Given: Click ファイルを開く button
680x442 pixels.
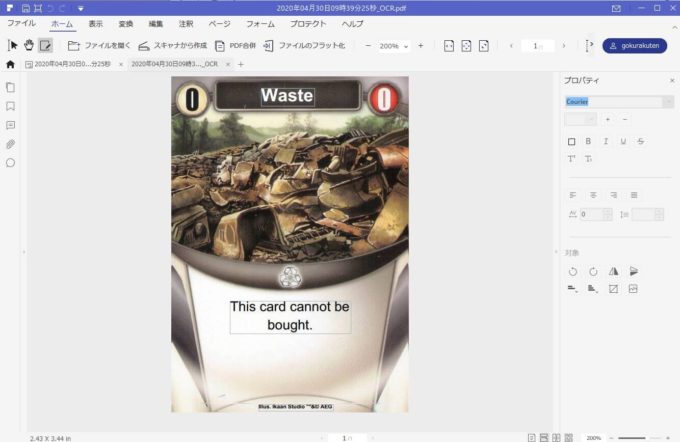Looking at the screenshot, I should pyautogui.click(x=99, y=46).
